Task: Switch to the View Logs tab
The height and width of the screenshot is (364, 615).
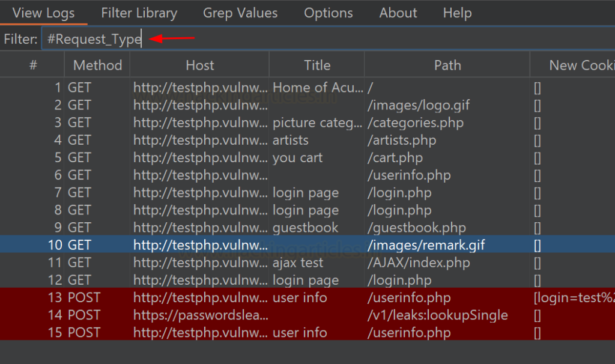Action: pos(43,13)
